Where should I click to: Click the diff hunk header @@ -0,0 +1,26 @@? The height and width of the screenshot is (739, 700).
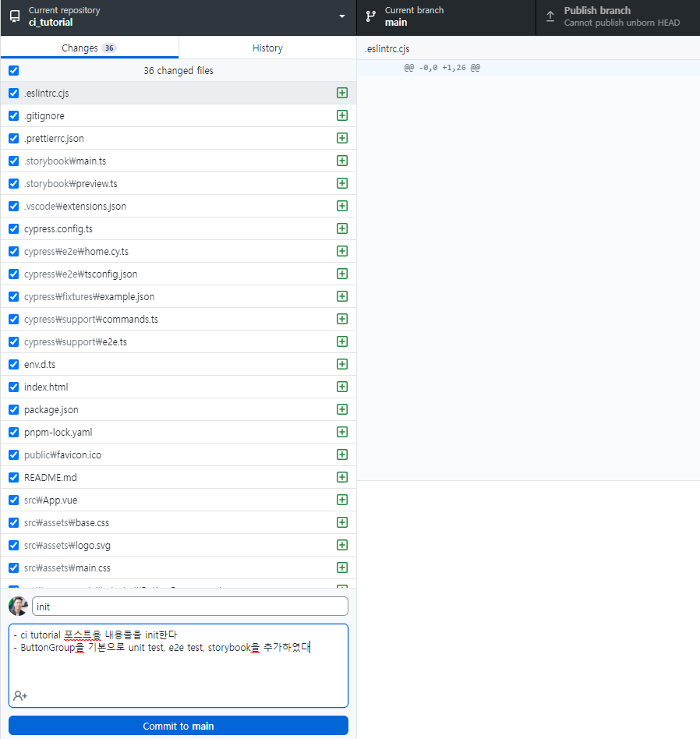click(x=442, y=67)
